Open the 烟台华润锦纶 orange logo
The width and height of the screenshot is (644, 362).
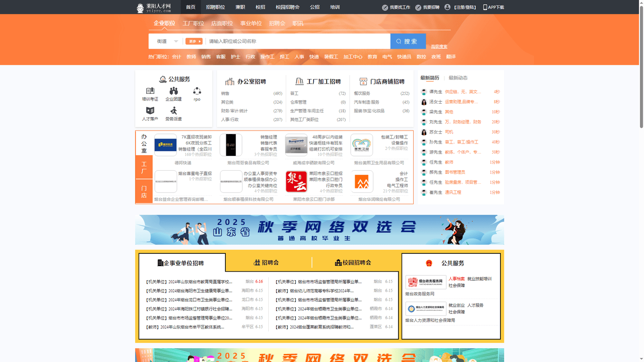[362, 181]
